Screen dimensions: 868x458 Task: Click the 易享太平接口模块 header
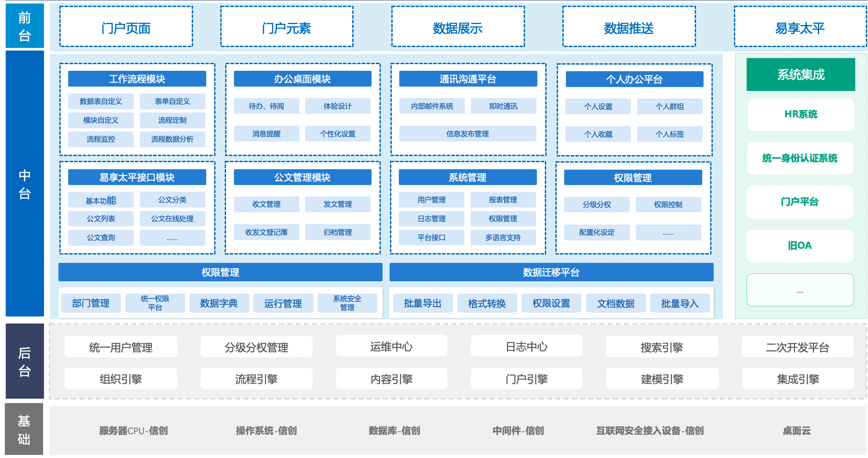click(x=137, y=177)
